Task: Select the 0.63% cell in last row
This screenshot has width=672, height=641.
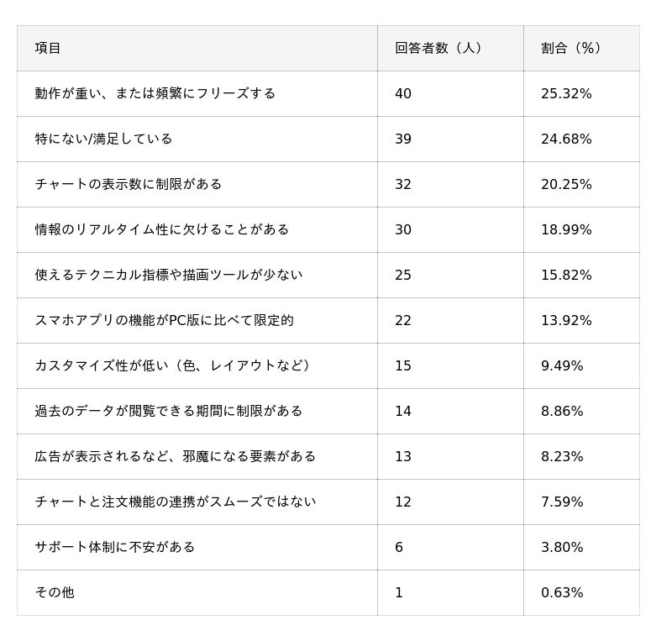Action: coord(562,592)
